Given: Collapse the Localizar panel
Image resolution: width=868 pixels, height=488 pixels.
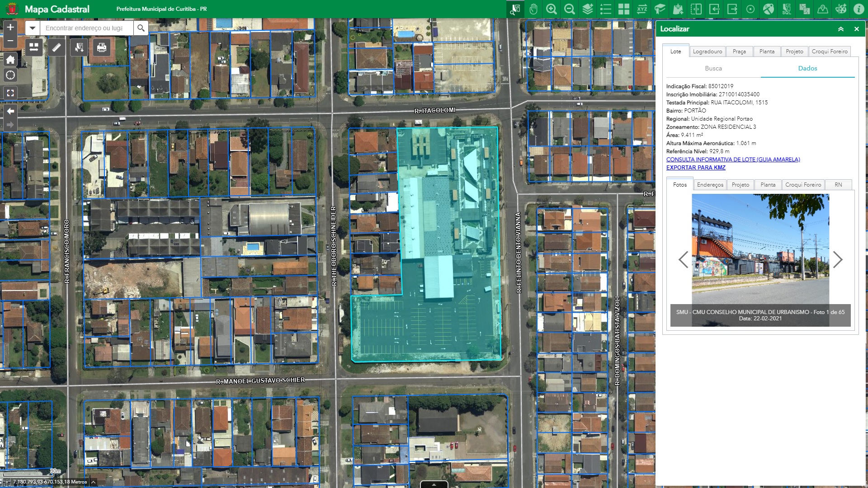Looking at the screenshot, I should (841, 29).
